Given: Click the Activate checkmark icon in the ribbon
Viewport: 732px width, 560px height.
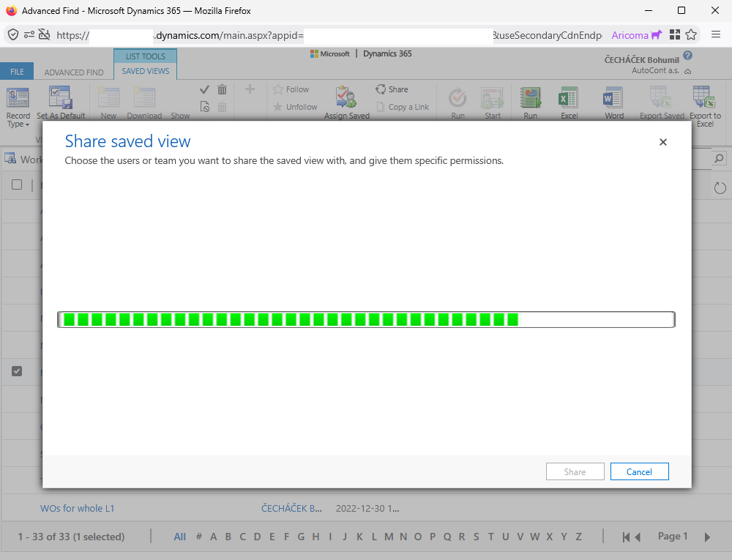Looking at the screenshot, I should coord(204,89).
